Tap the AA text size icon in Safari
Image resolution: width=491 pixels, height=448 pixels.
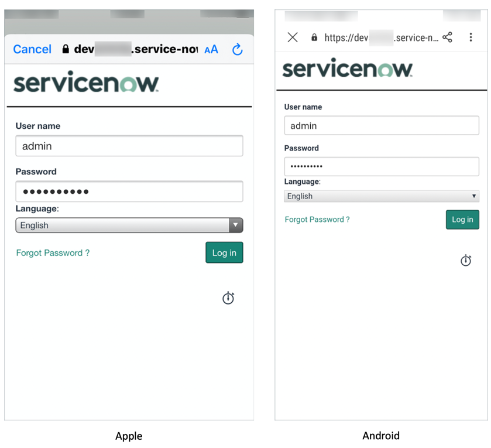211,49
